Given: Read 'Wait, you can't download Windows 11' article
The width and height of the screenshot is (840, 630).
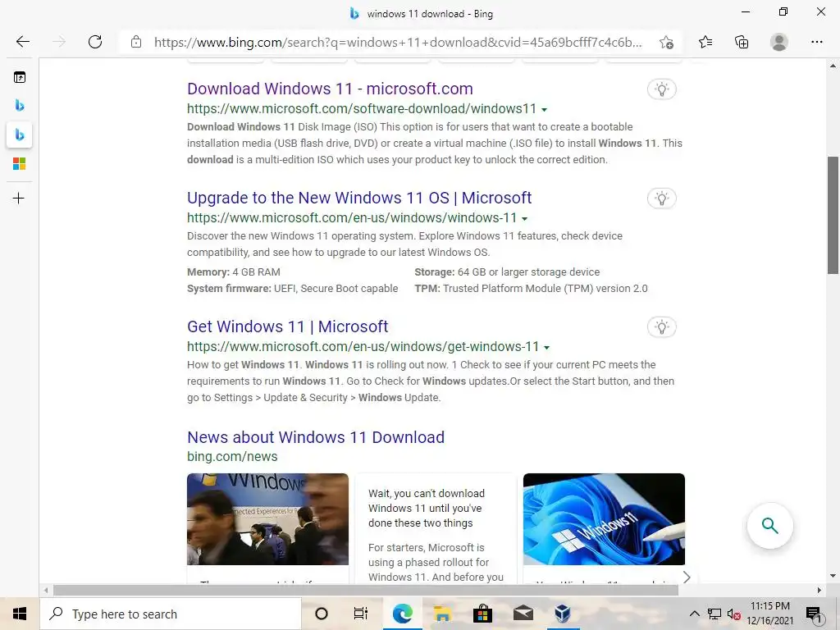Looking at the screenshot, I should (427, 509).
